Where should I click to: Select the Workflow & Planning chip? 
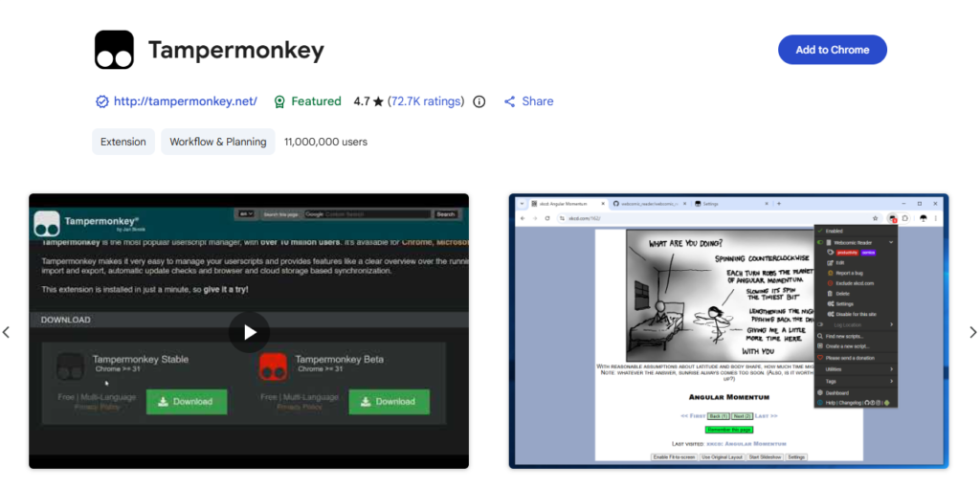[217, 142]
